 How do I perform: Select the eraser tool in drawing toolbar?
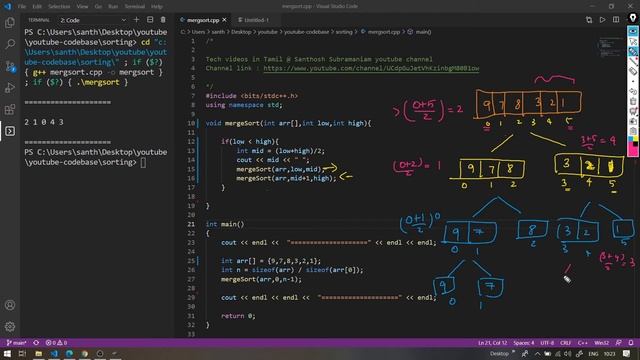pos(633,71)
